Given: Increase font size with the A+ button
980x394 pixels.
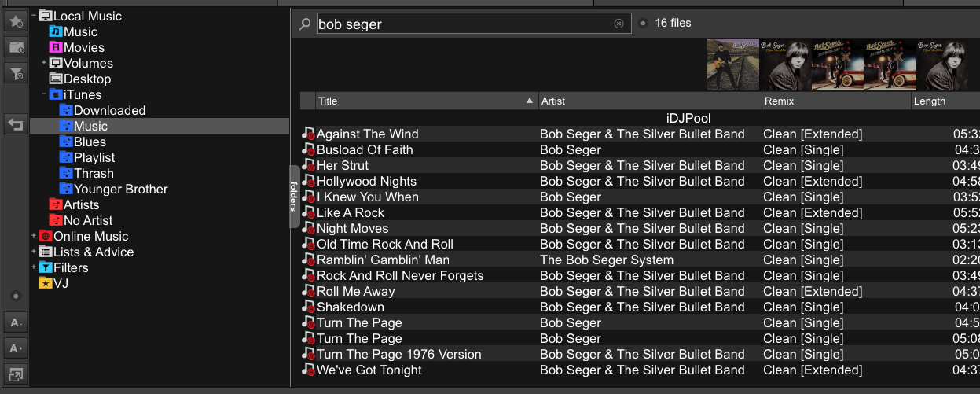Looking at the screenshot, I should [x=16, y=348].
